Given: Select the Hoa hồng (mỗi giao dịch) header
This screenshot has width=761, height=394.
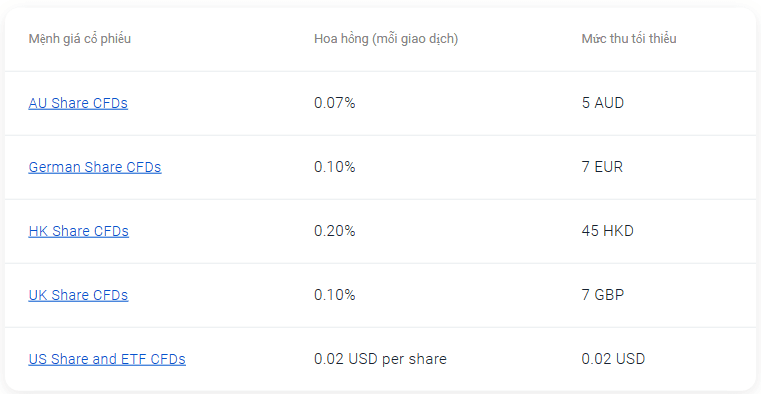Looking at the screenshot, I should pos(386,39).
